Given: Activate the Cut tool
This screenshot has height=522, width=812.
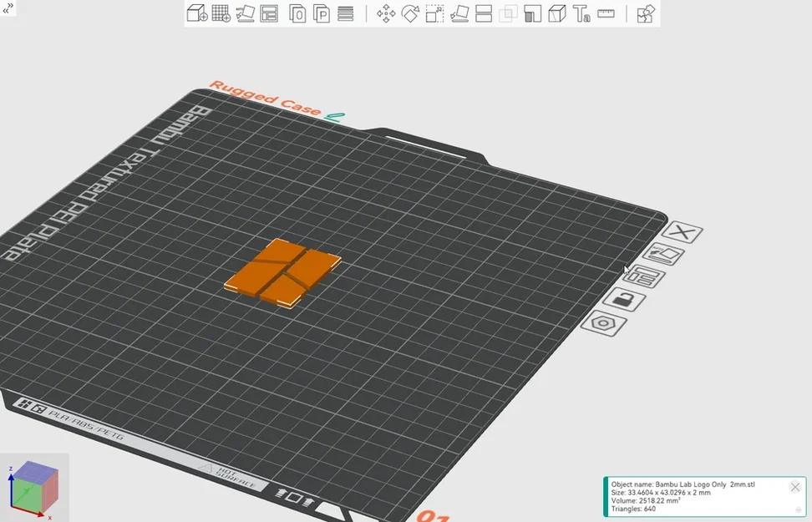Looking at the screenshot, I should tap(484, 13).
